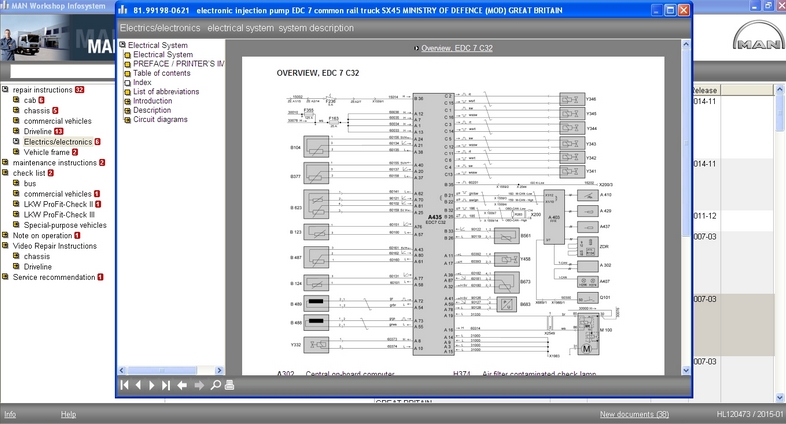The image size is (786, 424).
Task: Click the main window list scrollbar up arrow
Action: click(x=779, y=90)
